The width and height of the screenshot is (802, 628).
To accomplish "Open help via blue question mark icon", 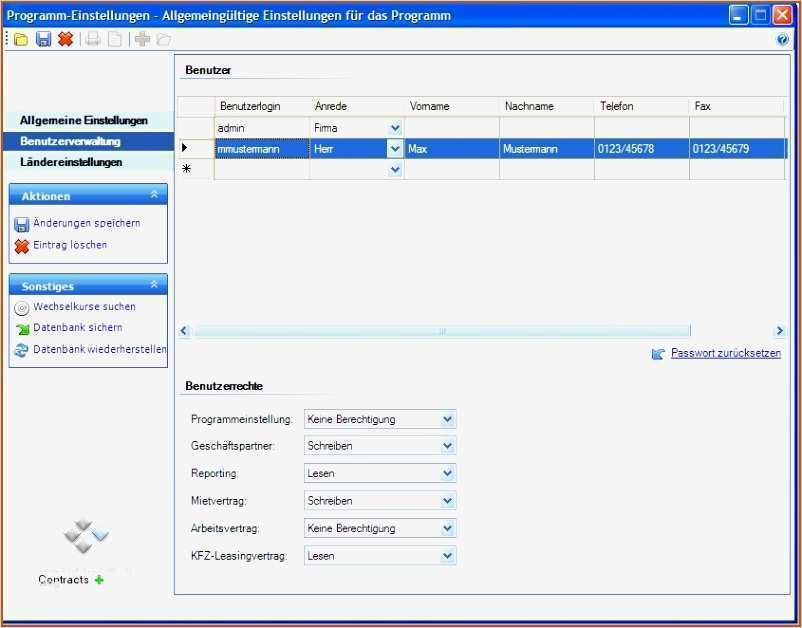I will click(782, 40).
